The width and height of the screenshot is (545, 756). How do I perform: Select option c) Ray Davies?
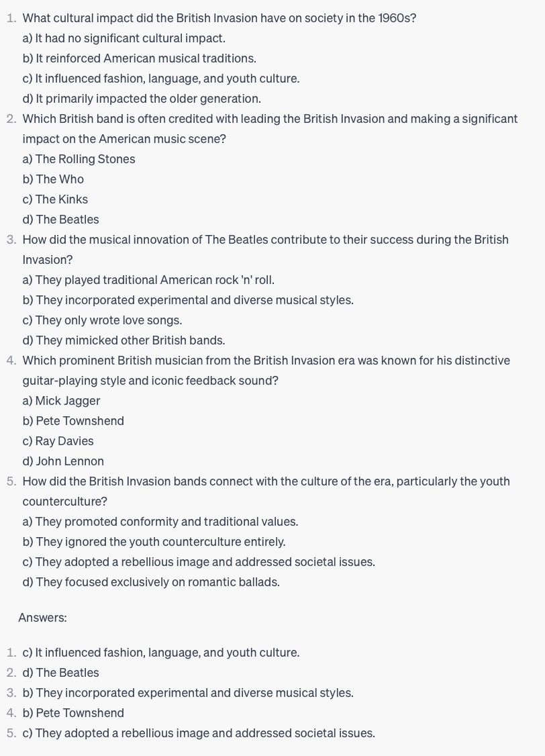pos(58,442)
